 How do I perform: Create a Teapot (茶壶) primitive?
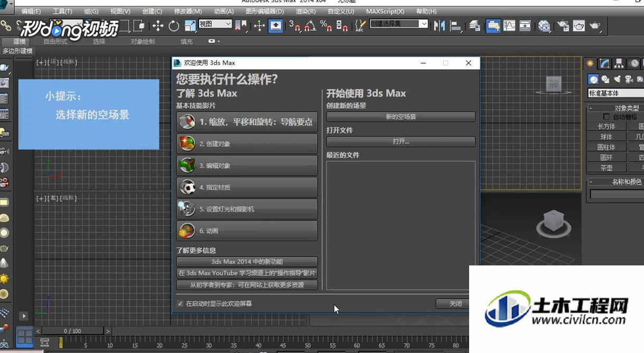[x=606, y=168]
